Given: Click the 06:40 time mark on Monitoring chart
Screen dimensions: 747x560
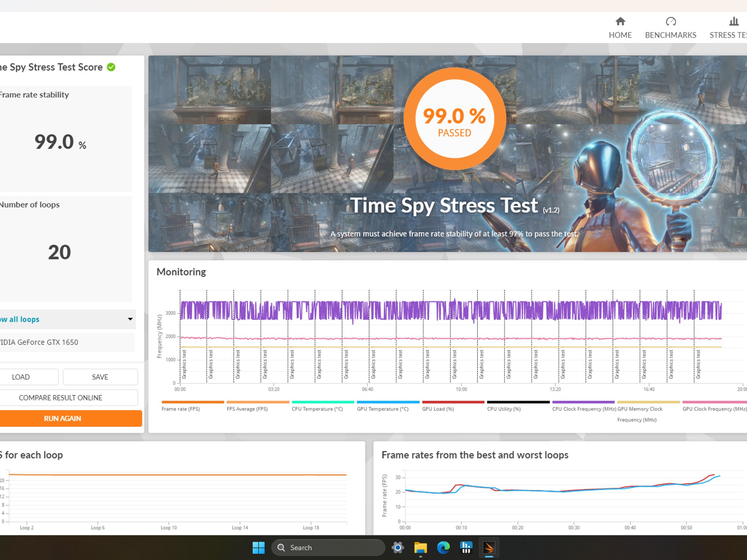Looking at the screenshot, I should pos(367,389).
